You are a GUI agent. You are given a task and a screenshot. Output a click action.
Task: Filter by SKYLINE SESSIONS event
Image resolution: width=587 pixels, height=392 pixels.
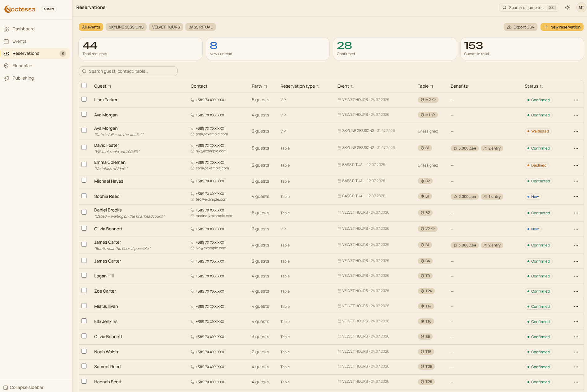pos(126,27)
